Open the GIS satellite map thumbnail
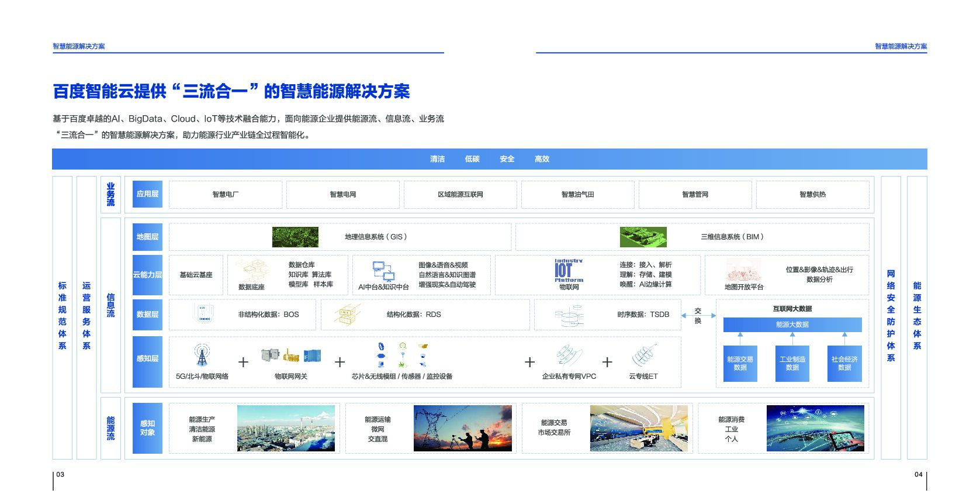The width and height of the screenshot is (980, 497). tap(295, 237)
